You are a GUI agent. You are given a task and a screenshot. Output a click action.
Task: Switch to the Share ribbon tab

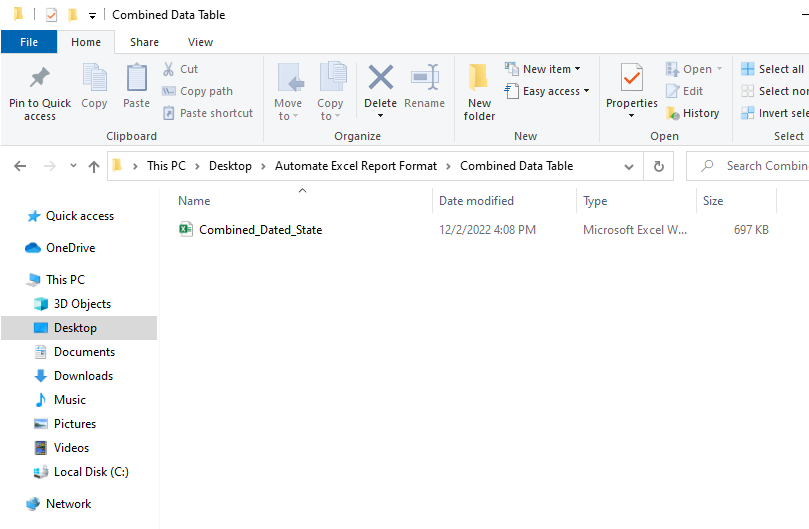144,42
